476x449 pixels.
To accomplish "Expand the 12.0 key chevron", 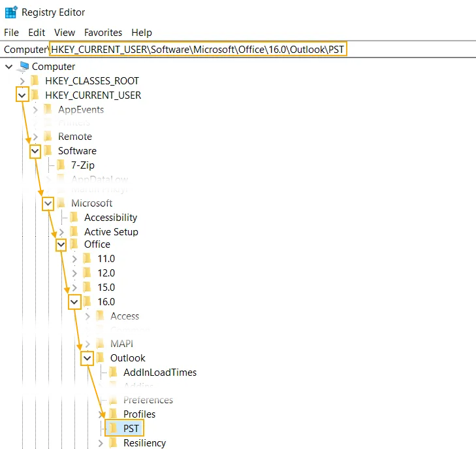I will [x=74, y=273].
